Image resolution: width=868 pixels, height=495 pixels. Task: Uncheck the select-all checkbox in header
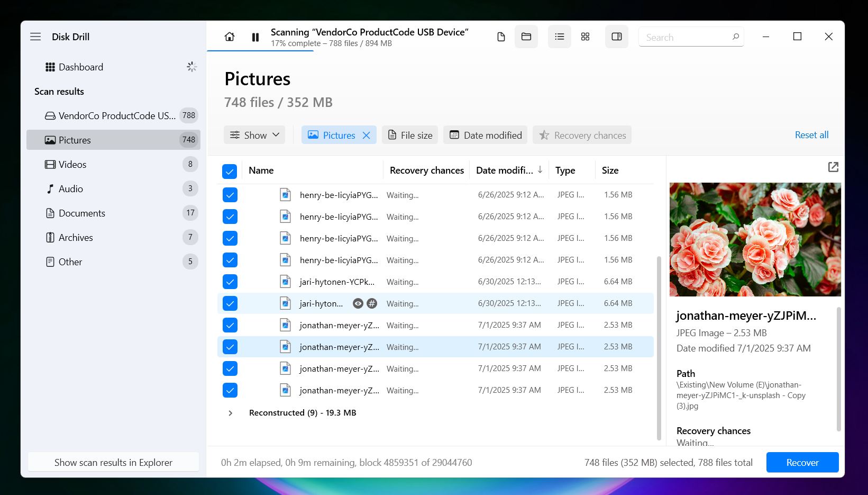pos(230,171)
